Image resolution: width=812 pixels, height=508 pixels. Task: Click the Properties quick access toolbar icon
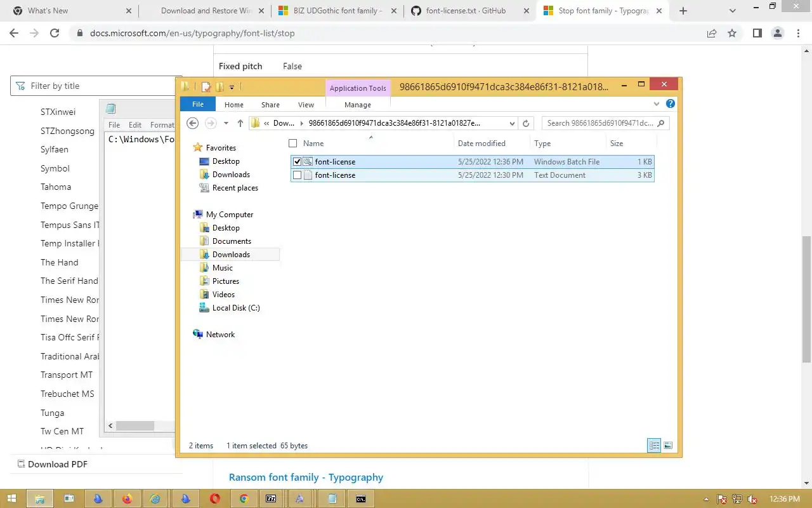206,87
